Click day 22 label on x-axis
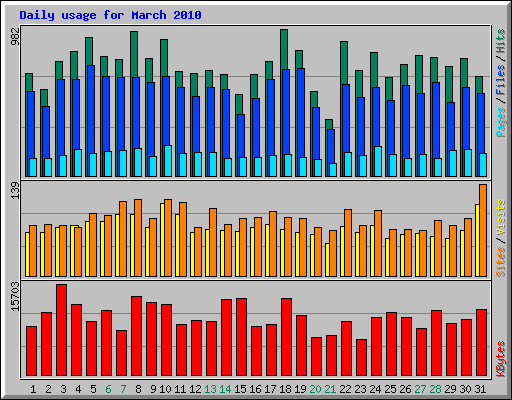512x400 pixels. 345,389
